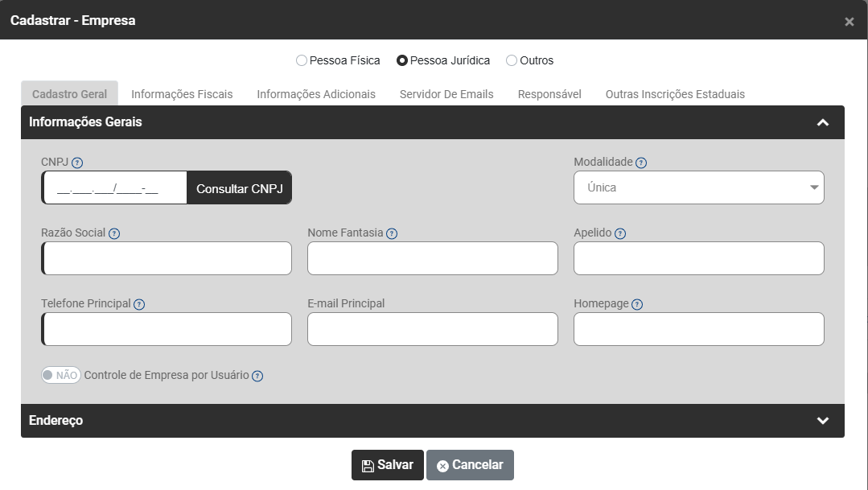The width and height of the screenshot is (868, 490).
Task: Choose the Outros radio option
Action: pyautogui.click(x=512, y=60)
